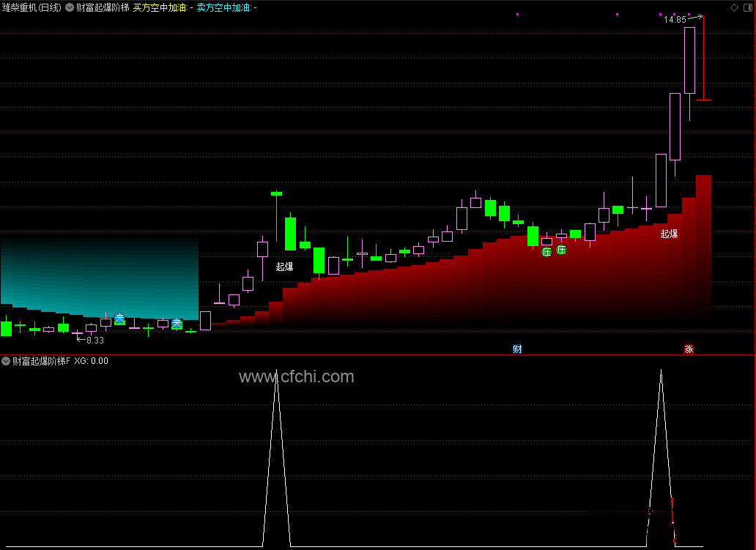
Task: Click the first white signal spike in sub-chart
Action: pos(276,458)
